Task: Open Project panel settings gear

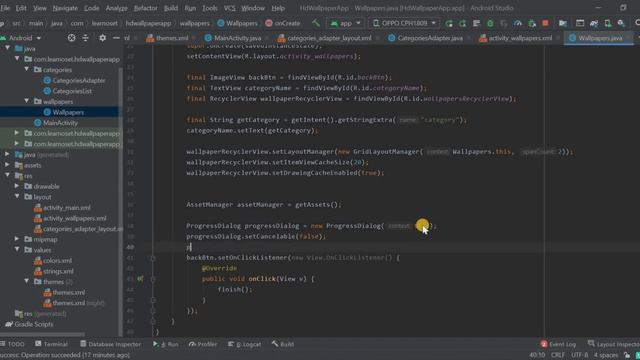Action: tap(102, 38)
